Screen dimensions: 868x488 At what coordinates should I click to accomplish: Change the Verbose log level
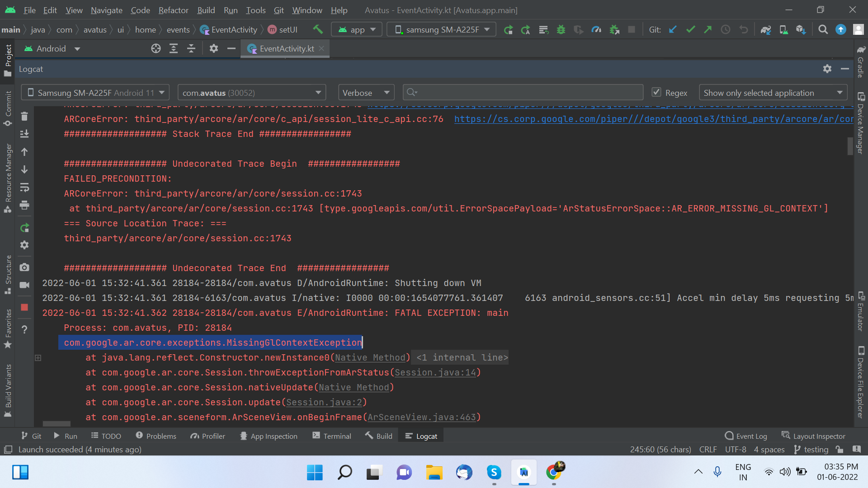click(x=366, y=92)
